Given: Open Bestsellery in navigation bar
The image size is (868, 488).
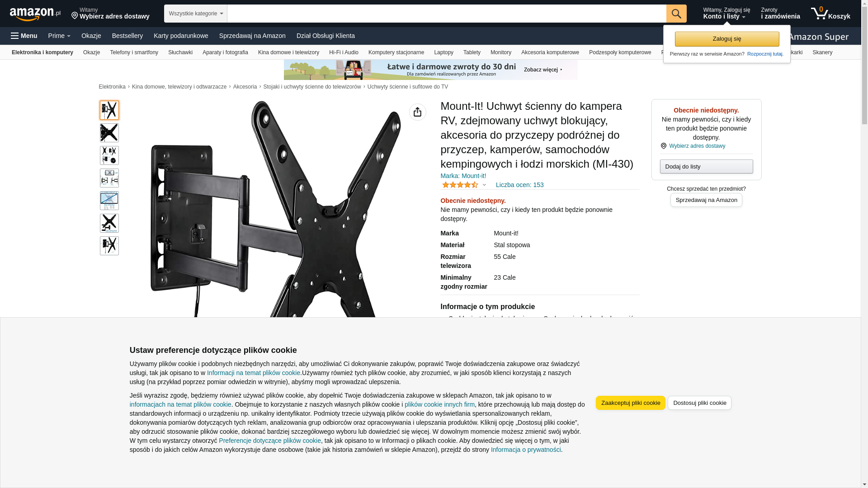Looking at the screenshot, I should [x=127, y=36].
